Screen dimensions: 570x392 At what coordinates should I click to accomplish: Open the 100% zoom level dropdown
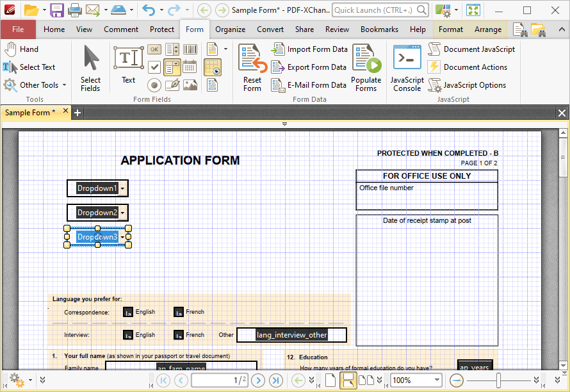pyautogui.click(x=437, y=380)
